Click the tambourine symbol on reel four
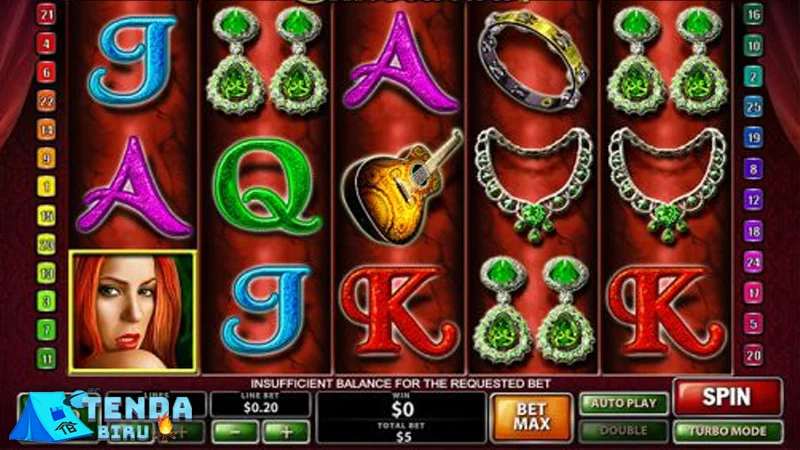The width and height of the screenshot is (800, 450). pyautogui.click(x=533, y=60)
